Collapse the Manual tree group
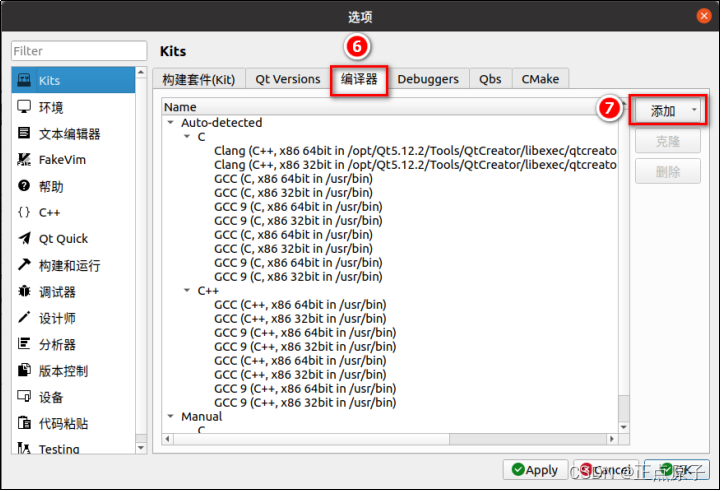Viewport: 721px width, 491px height. [x=171, y=417]
